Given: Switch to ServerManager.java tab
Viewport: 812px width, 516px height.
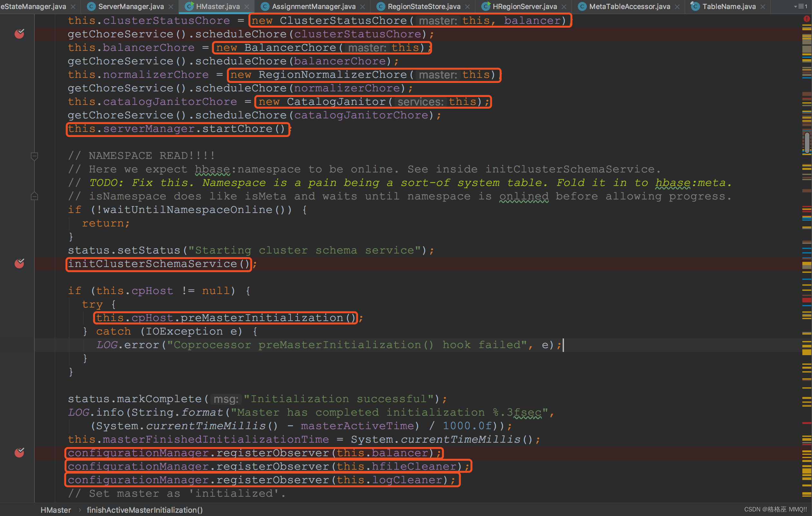Looking at the screenshot, I should click(x=131, y=6).
